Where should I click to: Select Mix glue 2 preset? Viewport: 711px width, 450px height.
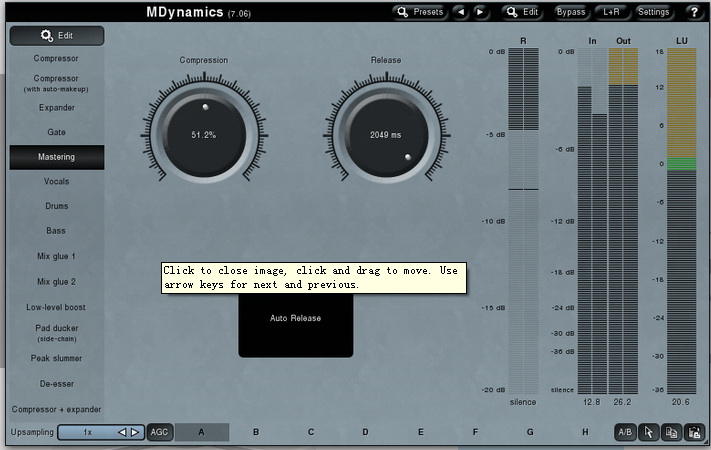pyautogui.click(x=56, y=281)
